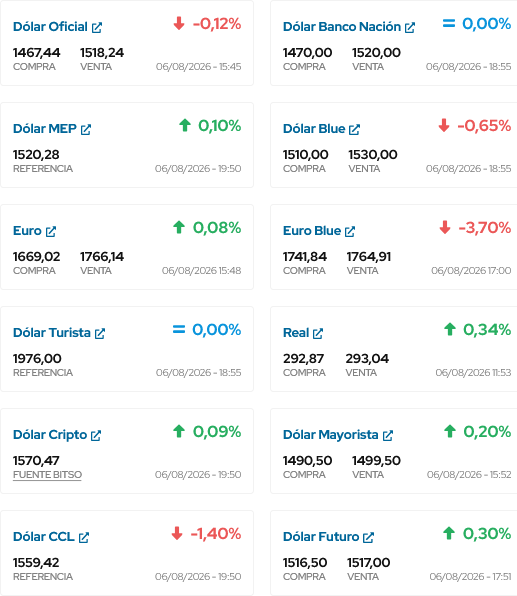Image resolution: width=517 pixels, height=596 pixels.
Task: Click the Dólar Mayorista heading link
Action: [x=331, y=435]
